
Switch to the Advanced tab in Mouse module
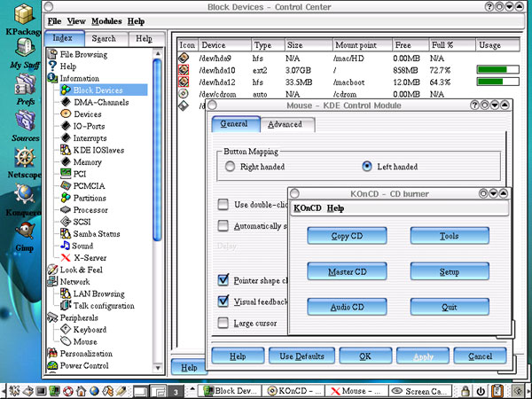point(287,124)
